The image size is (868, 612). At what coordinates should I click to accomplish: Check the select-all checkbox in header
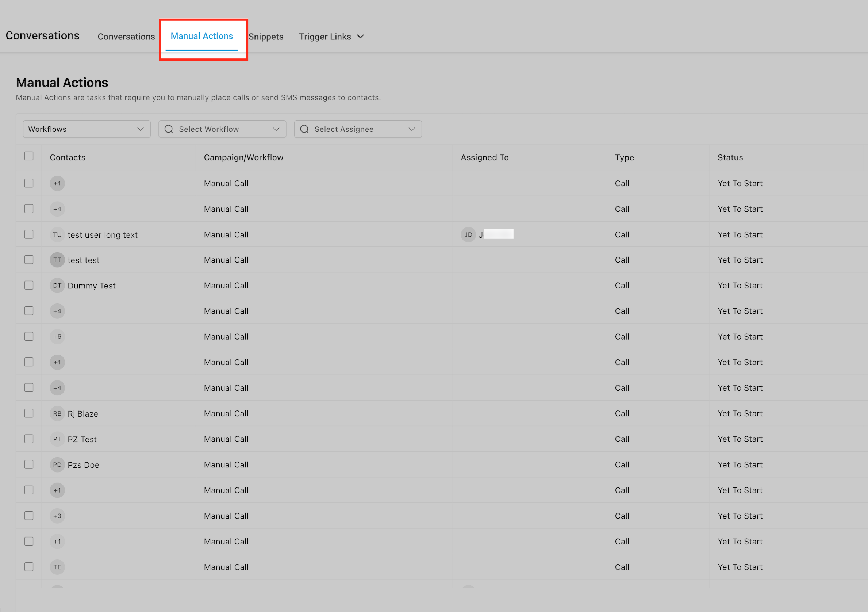click(29, 156)
